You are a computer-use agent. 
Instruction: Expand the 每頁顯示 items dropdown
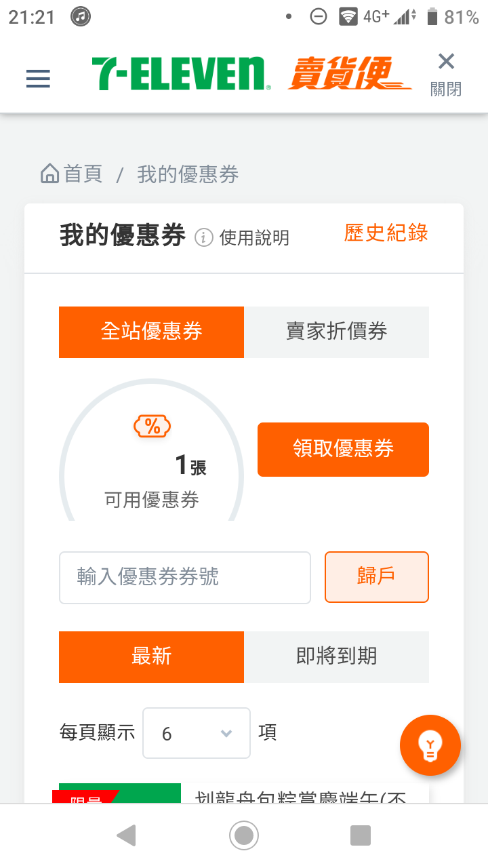point(197,733)
